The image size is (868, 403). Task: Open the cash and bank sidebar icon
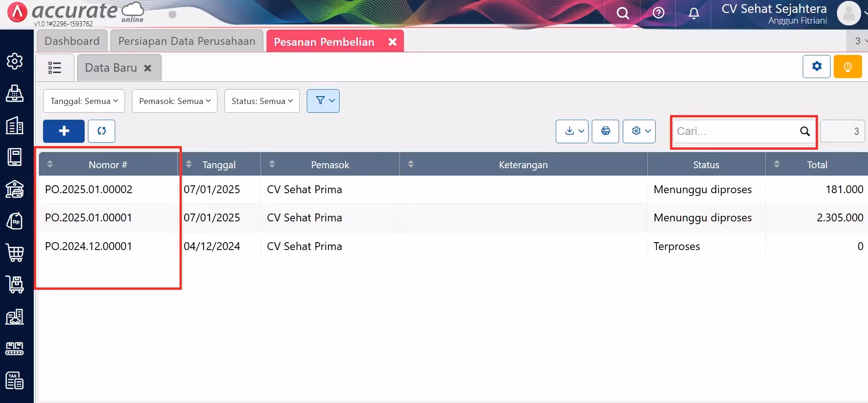(x=15, y=189)
